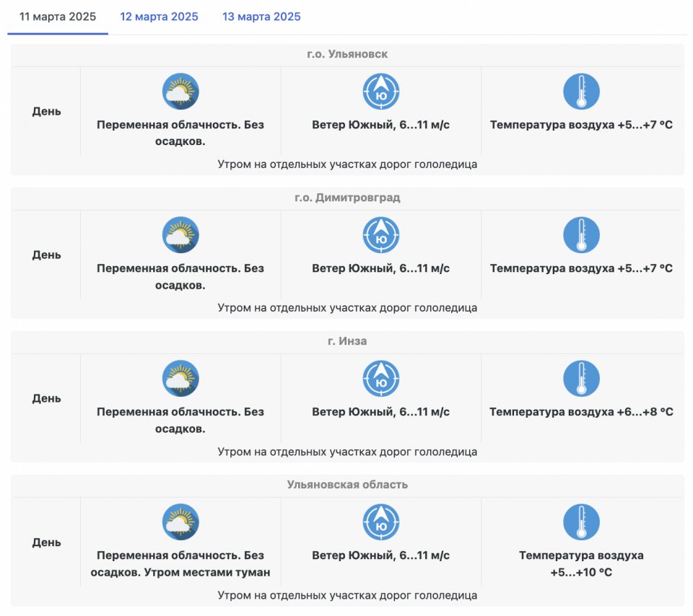Click the г. Инза section header
This screenshot has height=616, width=693.
(347, 341)
